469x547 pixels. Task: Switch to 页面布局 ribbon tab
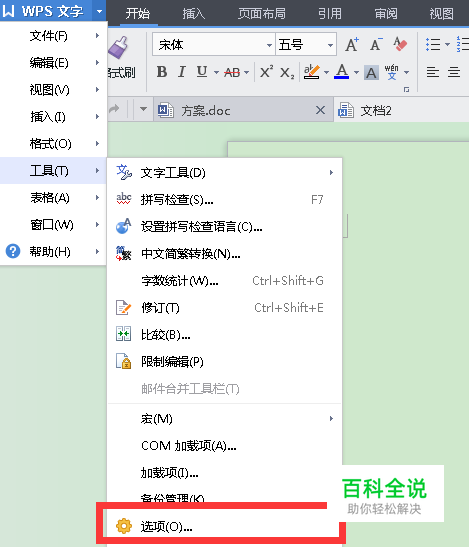click(262, 14)
